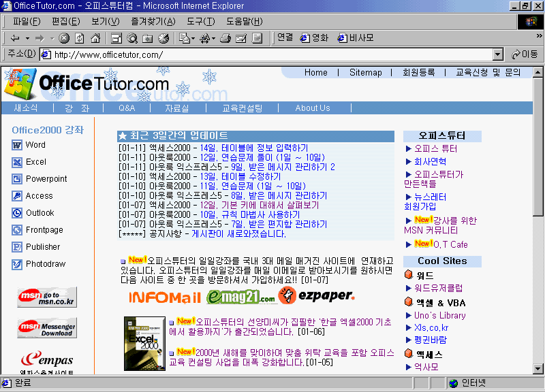The height and width of the screenshot is (392, 545).
Task: Select the 교육컨설팅 navigation tab
Action: (243, 108)
